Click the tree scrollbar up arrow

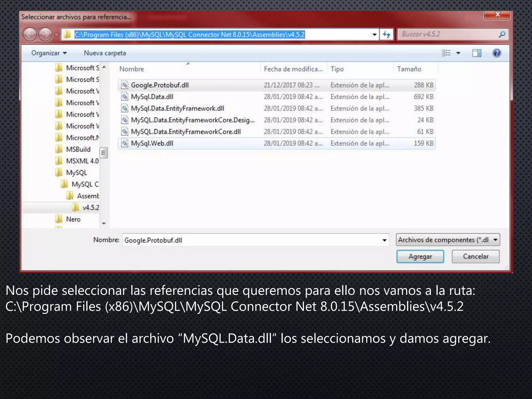click(104, 67)
